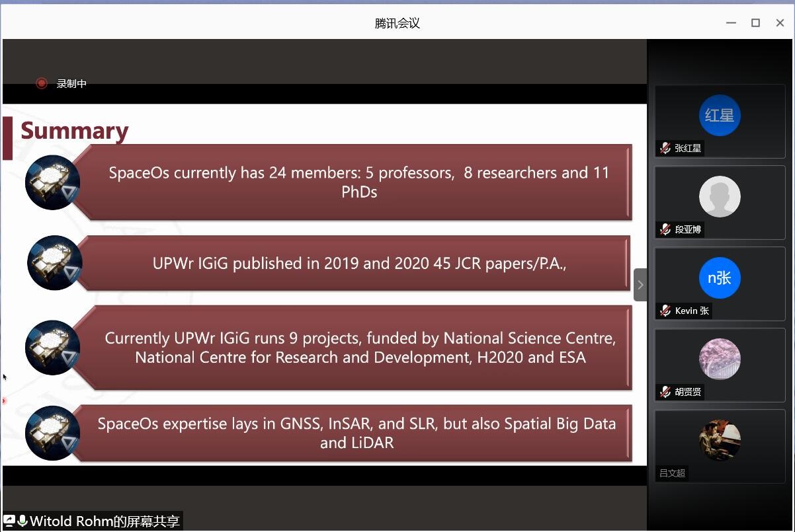Maximize the 腾讯会议 window
Screen dimensions: 795x532
[755, 23]
